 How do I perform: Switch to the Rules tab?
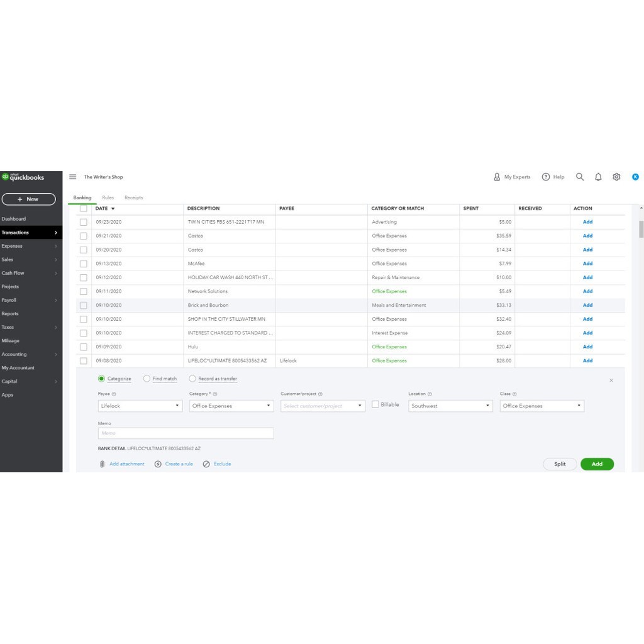108,197
